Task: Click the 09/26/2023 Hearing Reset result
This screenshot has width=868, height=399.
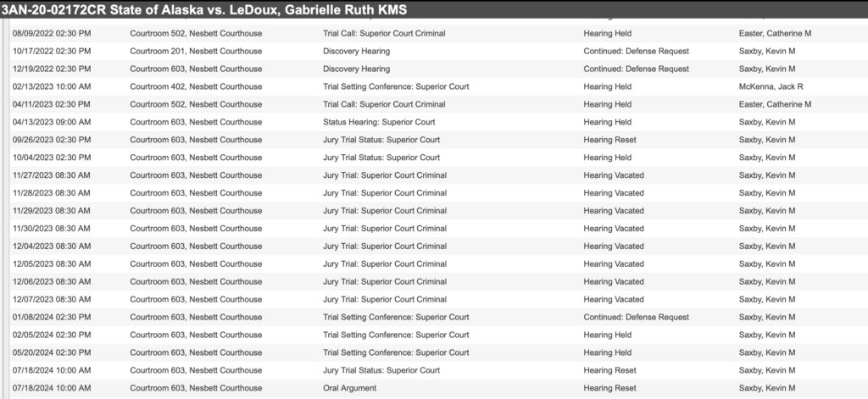Action: coord(609,140)
